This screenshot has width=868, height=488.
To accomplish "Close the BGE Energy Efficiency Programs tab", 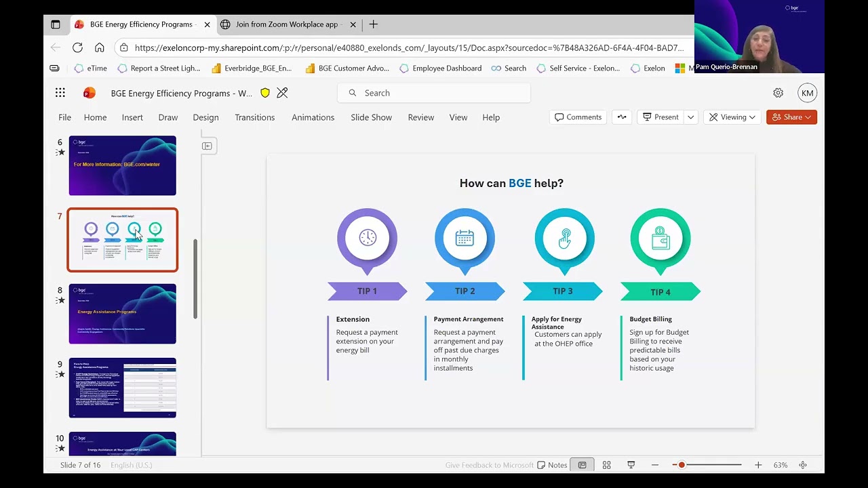I will [x=207, y=24].
